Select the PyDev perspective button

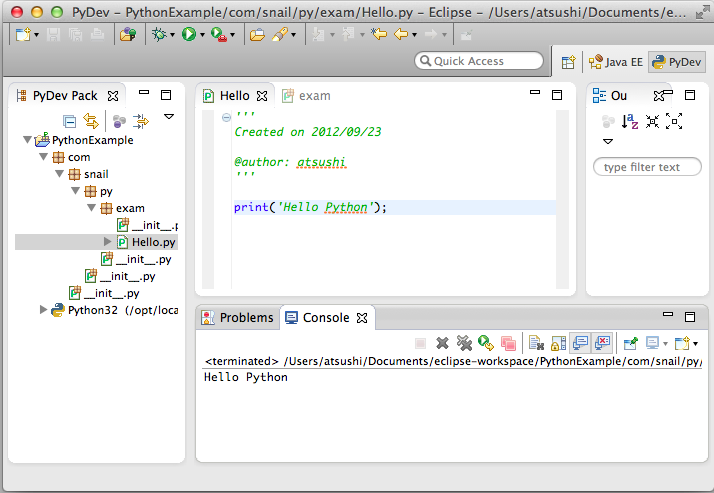pos(677,62)
